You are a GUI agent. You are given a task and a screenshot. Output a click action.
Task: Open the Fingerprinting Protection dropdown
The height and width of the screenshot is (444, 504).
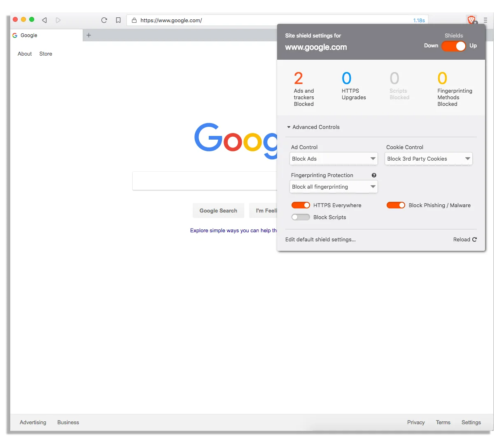point(334,187)
